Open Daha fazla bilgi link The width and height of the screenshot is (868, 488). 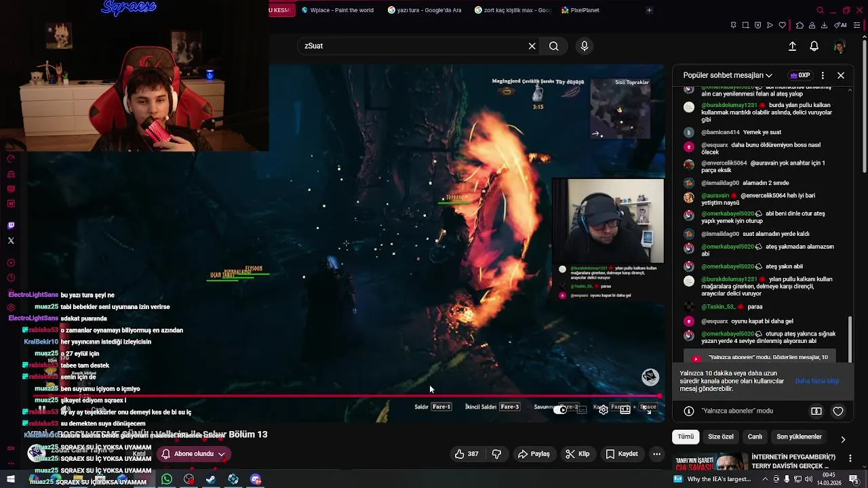click(816, 381)
